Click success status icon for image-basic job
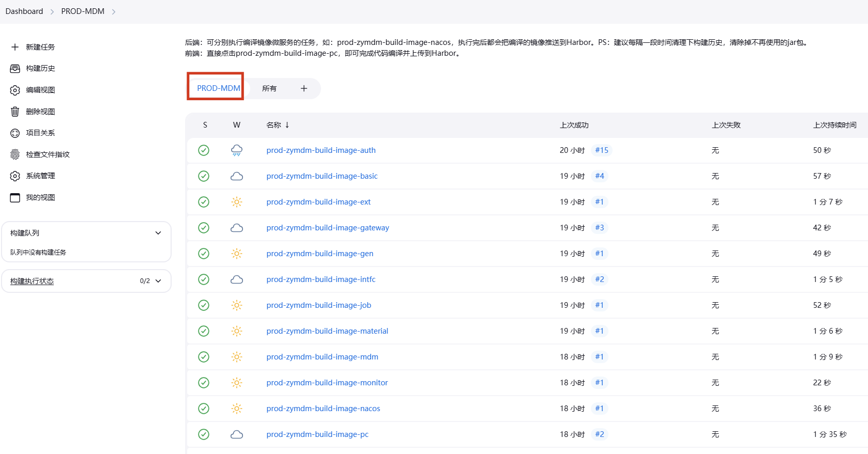Screen dimensions: 868x454 tap(204, 176)
